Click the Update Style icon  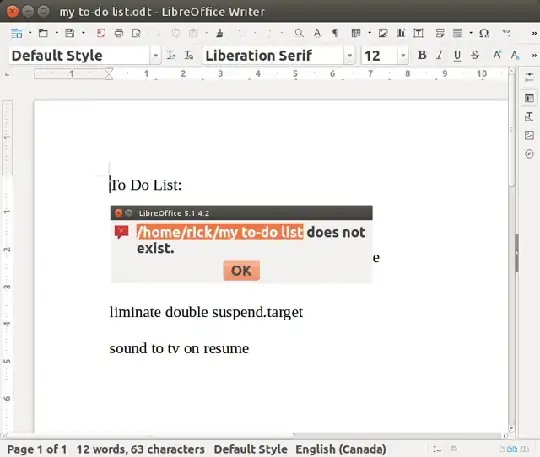tap(171, 55)
